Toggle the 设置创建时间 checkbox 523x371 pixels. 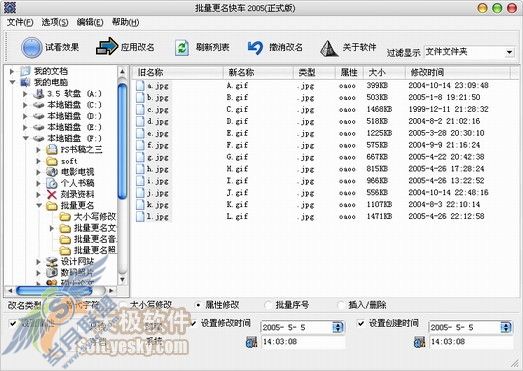click(361, 323)
